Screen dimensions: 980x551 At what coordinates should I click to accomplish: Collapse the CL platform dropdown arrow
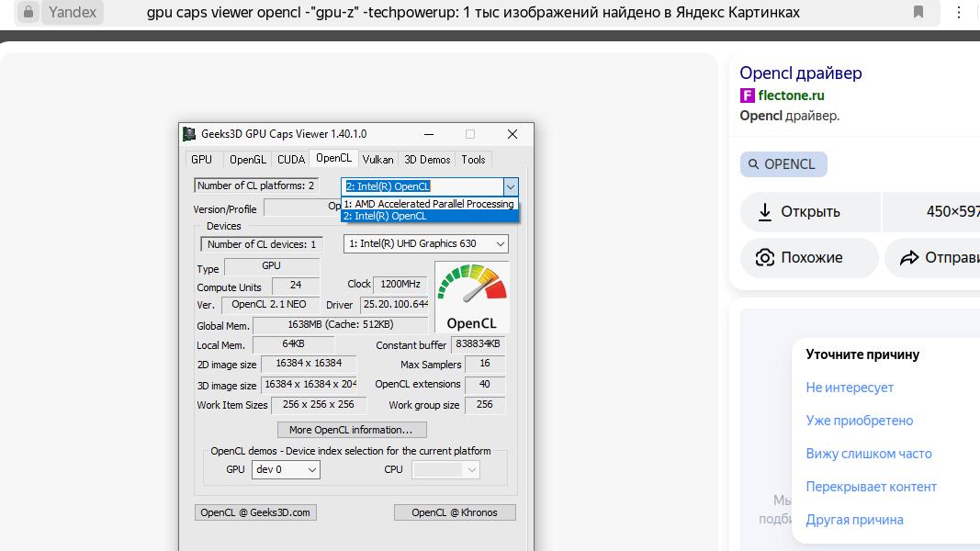click(511, 186)
